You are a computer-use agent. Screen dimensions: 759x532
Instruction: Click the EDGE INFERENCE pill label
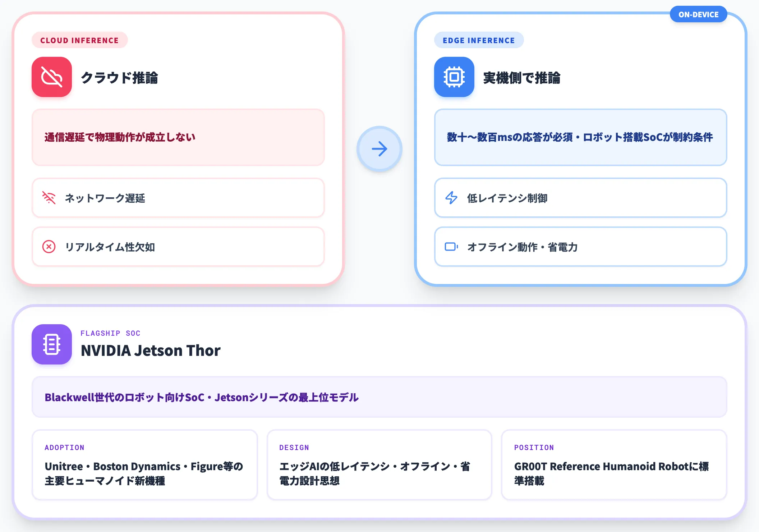click(479, 40)
